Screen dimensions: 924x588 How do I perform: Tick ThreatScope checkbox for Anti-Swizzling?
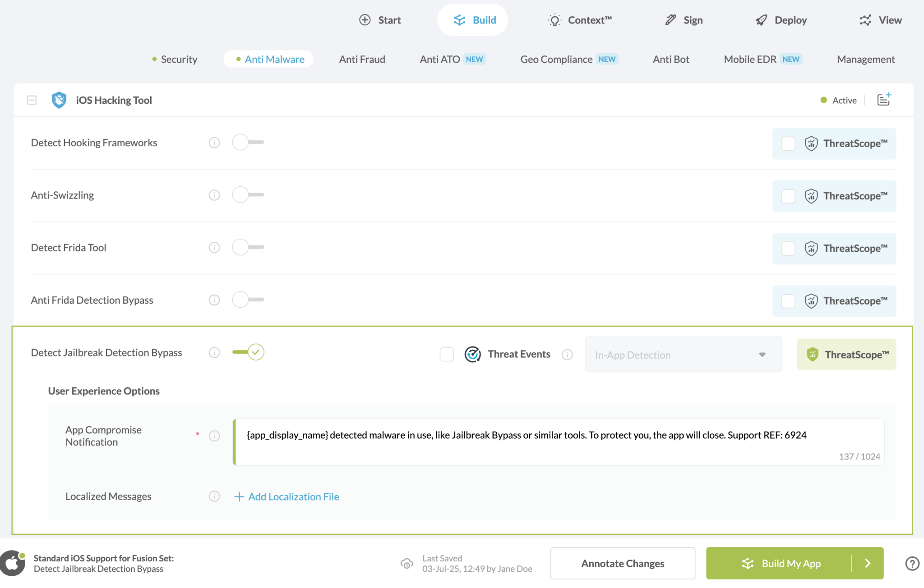[x=788, y=196]
